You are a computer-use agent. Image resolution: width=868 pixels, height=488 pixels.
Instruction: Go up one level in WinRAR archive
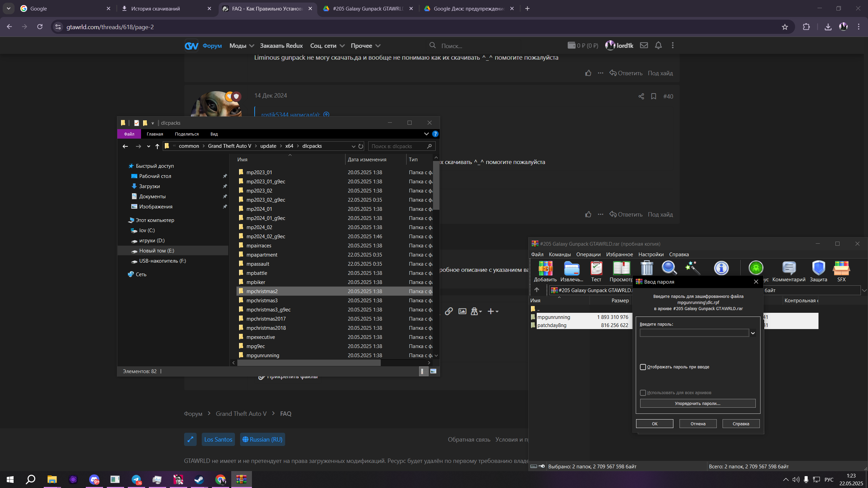click(536, 290)
